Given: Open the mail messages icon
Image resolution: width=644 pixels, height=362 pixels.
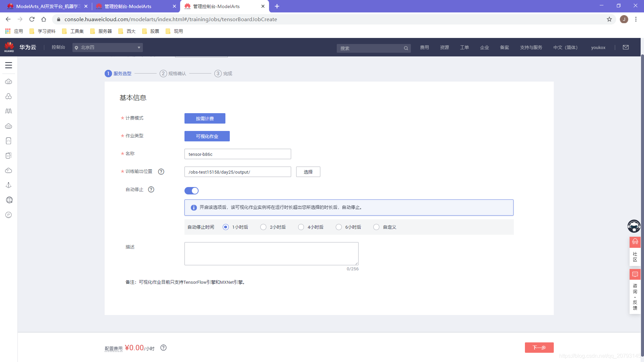Looking at the screenshot, I should tap(626, 47).
